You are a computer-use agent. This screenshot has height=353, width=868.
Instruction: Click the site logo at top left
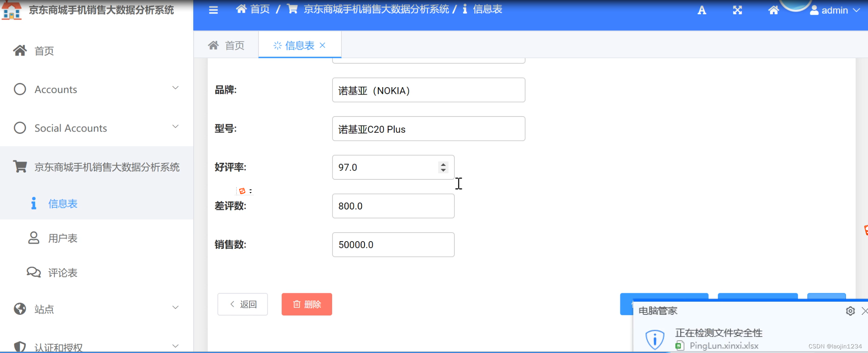pyautogui.click(x=12, y=10)
